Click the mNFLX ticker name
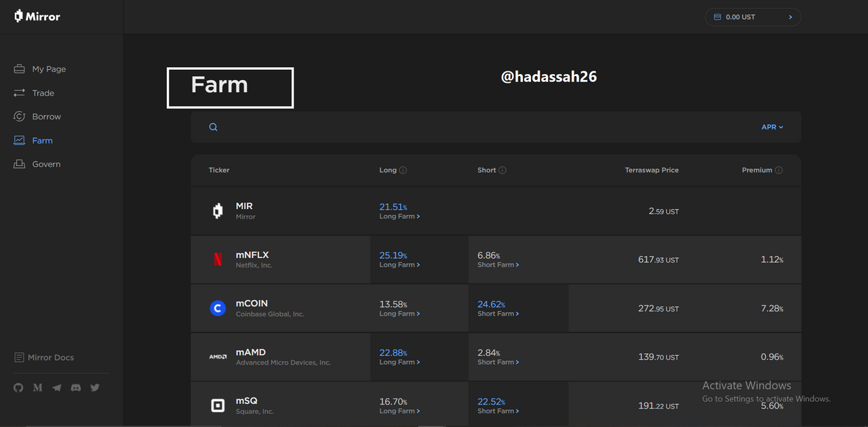Image resolution: width=868 pixels, height=427 pixels. coord(252,255)
